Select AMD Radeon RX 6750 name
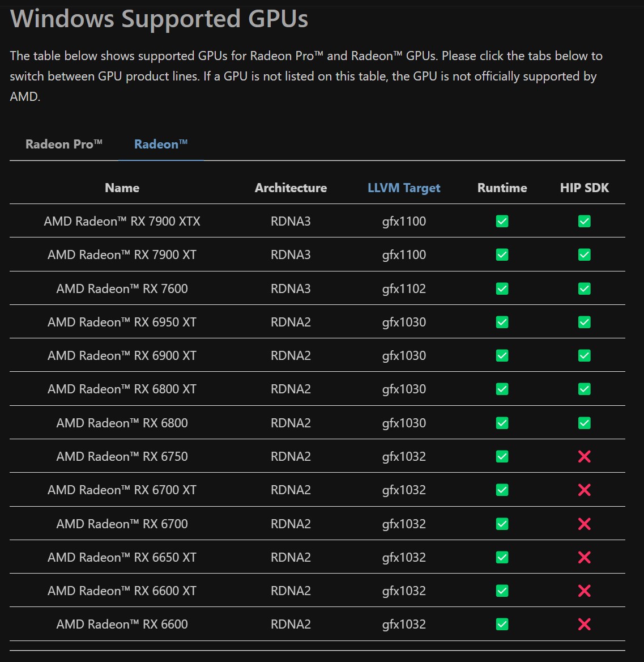The width and height of the screenshot is (644, 662). point(122,456)
